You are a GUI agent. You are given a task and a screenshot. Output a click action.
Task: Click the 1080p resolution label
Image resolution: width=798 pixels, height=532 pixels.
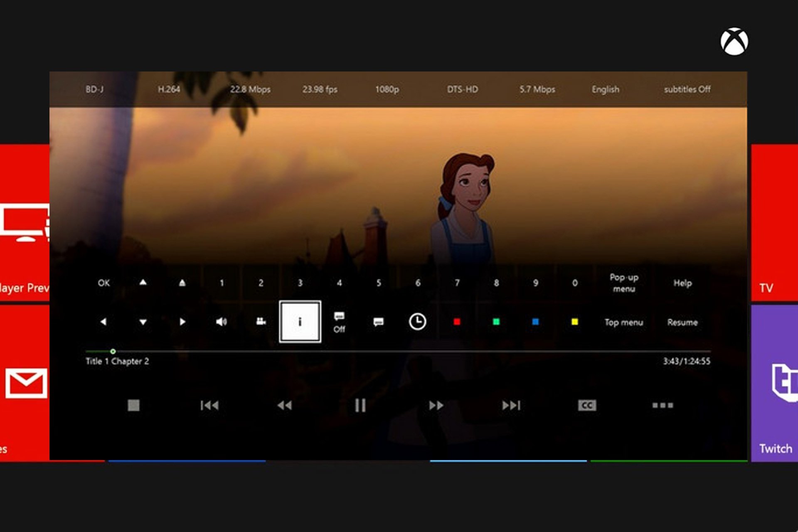pos(387,89)
